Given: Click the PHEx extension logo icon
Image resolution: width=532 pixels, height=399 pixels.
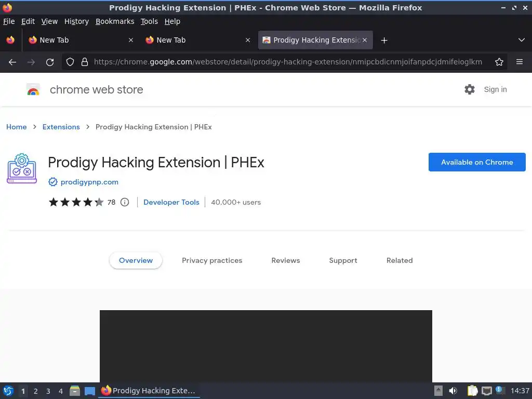Looking at the screenshot, I should (22, 168).
